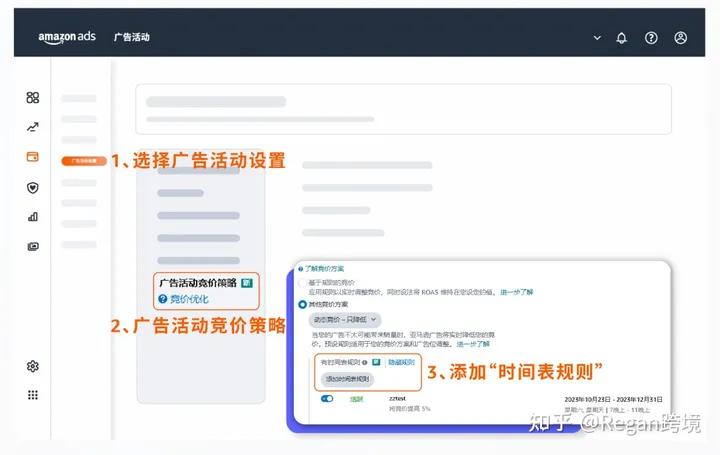720x455 pixels.
Task: Open the 竞价优化 help link
Action: coord(189,299)
